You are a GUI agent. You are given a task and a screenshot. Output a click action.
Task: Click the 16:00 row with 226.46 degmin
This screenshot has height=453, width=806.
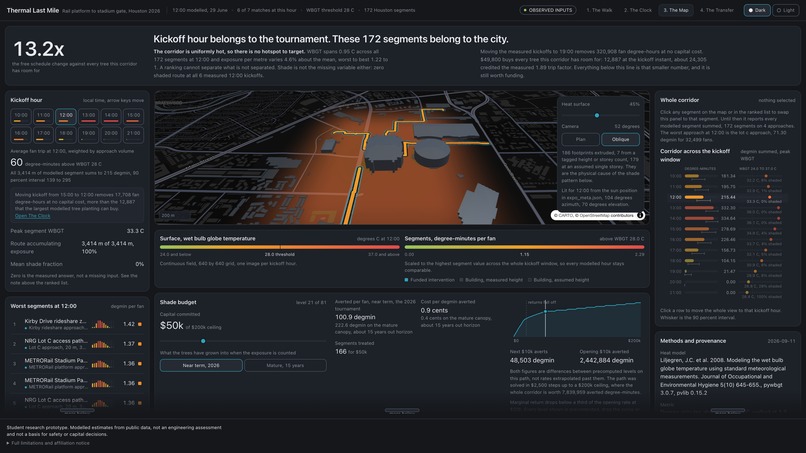pyautogui.click(x=726, y=240)
